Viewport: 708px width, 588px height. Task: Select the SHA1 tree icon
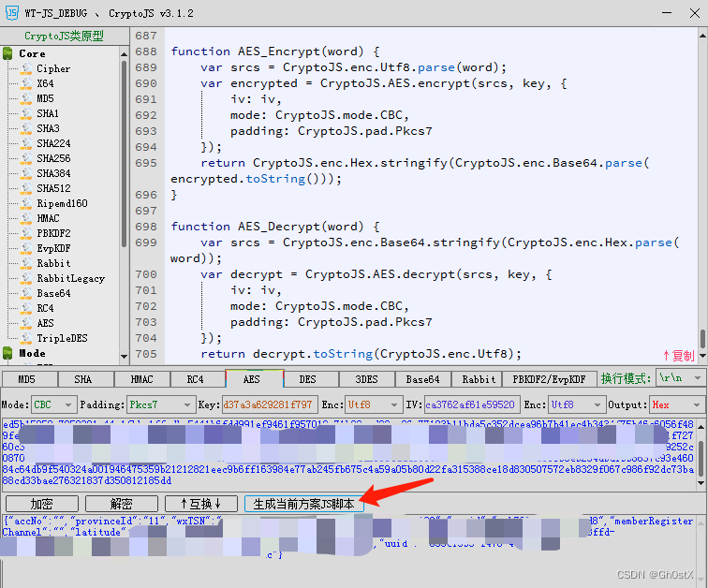pos(26,113)
